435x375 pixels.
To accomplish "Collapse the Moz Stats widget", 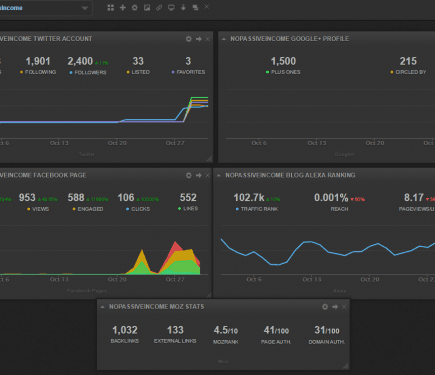I will pyautogui.click(x=103, y=307).
